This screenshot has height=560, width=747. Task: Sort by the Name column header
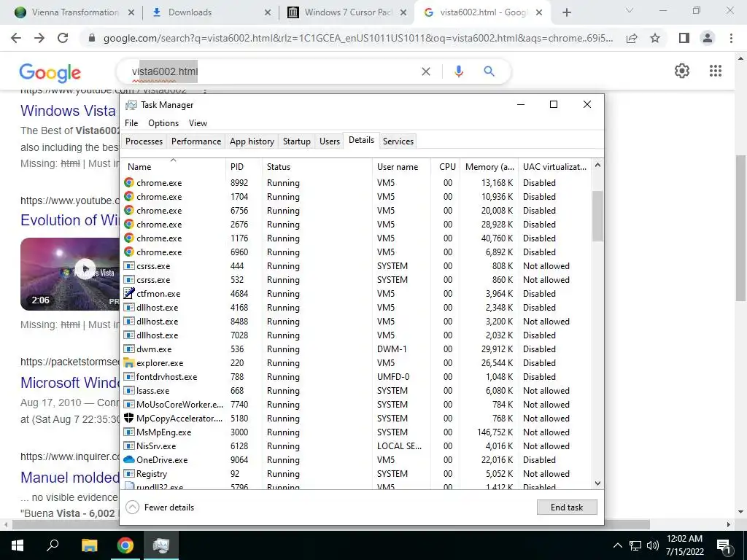tap(173, 167)
